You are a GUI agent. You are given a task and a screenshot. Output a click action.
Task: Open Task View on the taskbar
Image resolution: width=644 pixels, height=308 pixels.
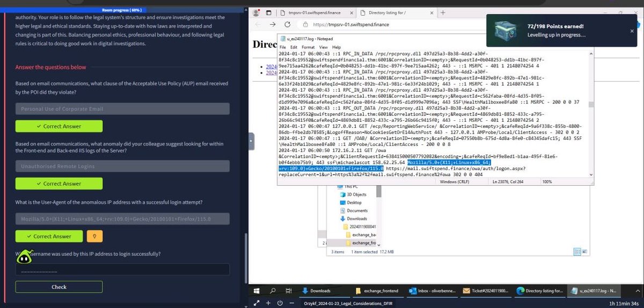(x=288, y=290)
